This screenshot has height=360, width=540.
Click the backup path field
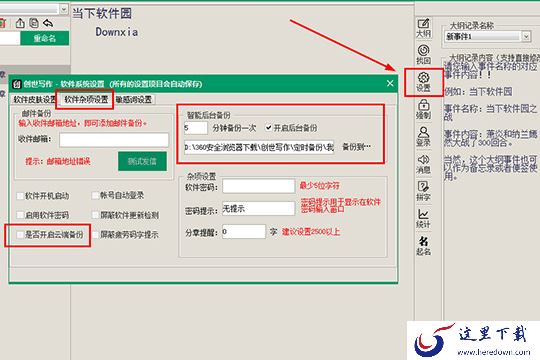259,147
